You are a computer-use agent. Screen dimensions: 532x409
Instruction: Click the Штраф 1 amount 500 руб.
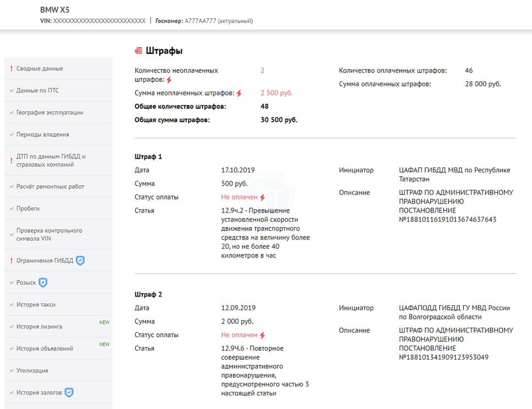pyautogui.click(x=235, y=184)
